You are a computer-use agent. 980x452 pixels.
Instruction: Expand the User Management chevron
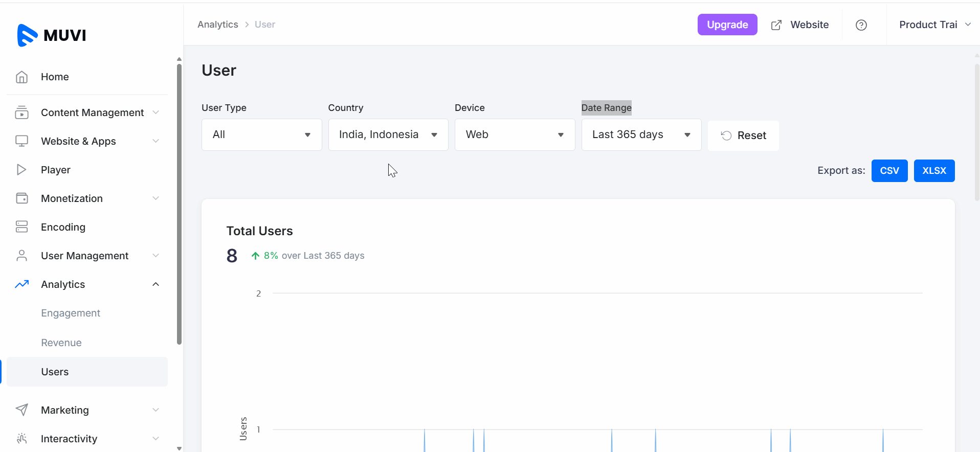point(155,256)
